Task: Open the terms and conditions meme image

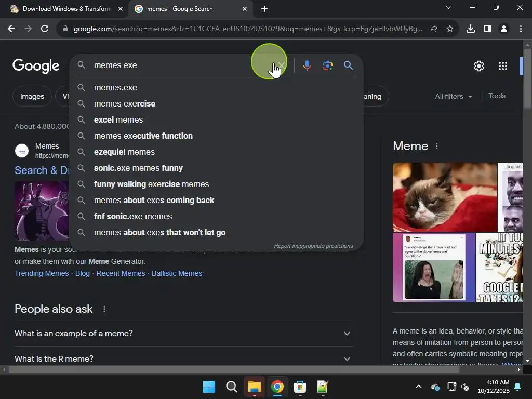Action: 434,267
